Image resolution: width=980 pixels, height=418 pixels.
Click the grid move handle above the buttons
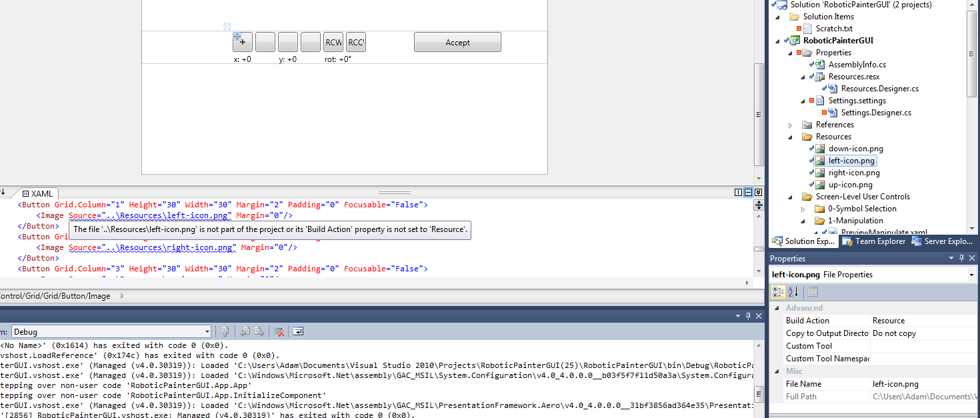point(227,27)
